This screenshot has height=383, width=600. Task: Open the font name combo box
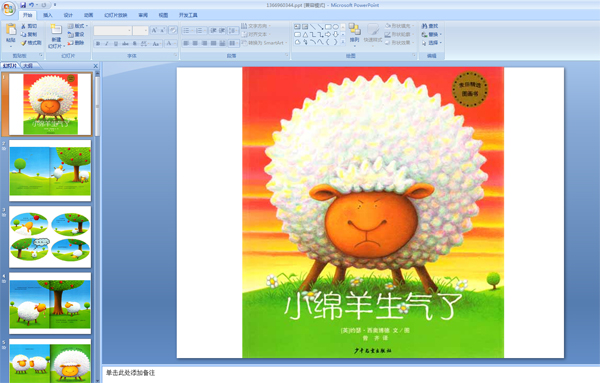click(113, 31)
